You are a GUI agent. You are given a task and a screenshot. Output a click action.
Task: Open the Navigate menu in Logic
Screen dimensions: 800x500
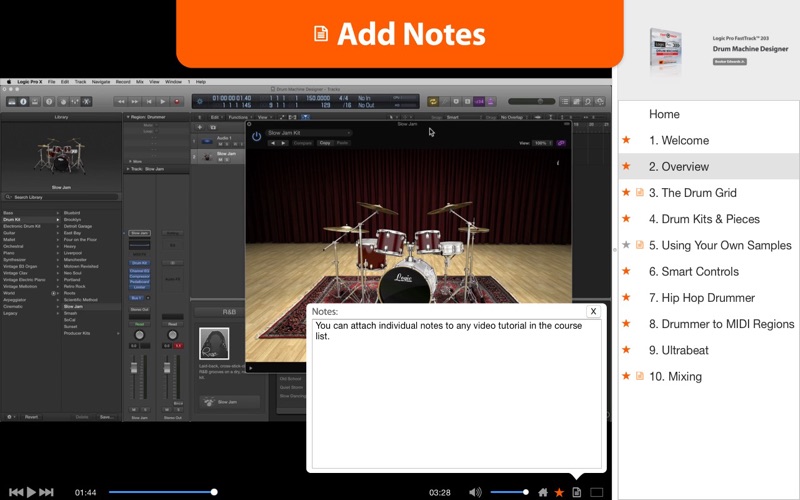pos(101,82)
